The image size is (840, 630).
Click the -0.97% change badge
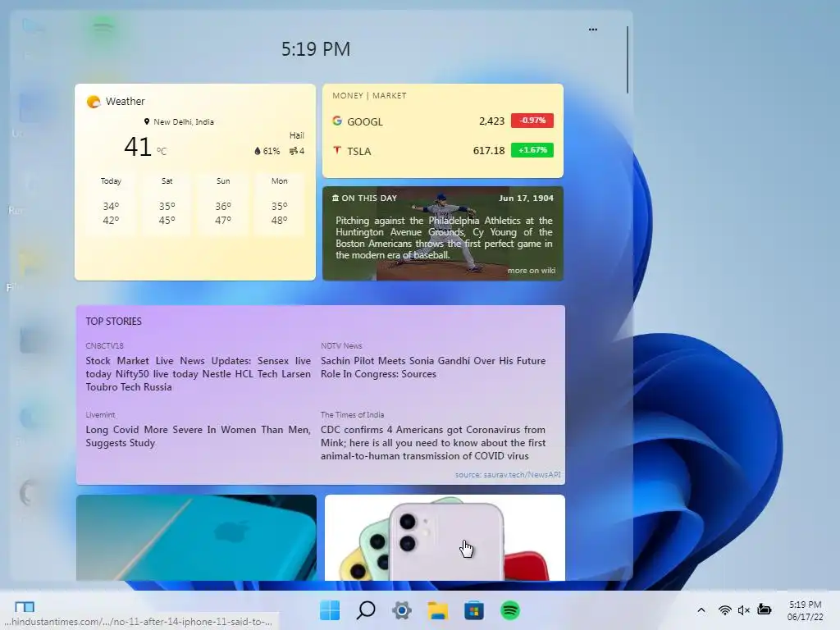click(x=532, y=121)
